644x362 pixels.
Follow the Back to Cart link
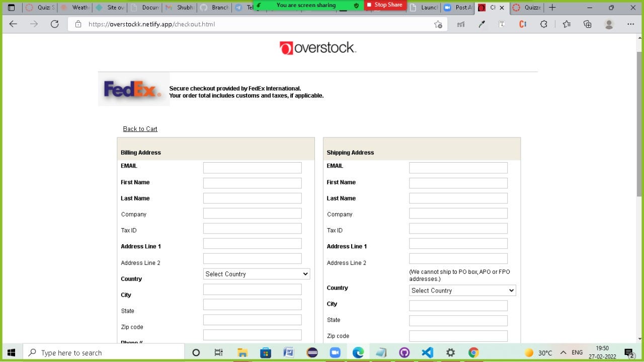pos(140,129)
